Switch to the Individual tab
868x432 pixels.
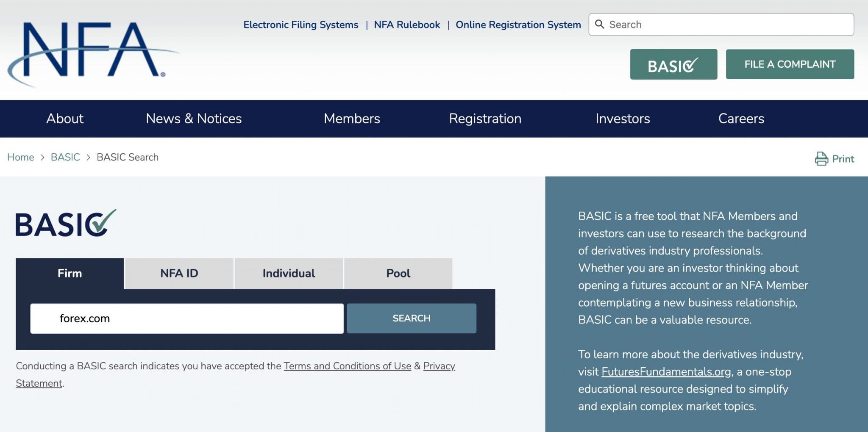click(289, 274)
